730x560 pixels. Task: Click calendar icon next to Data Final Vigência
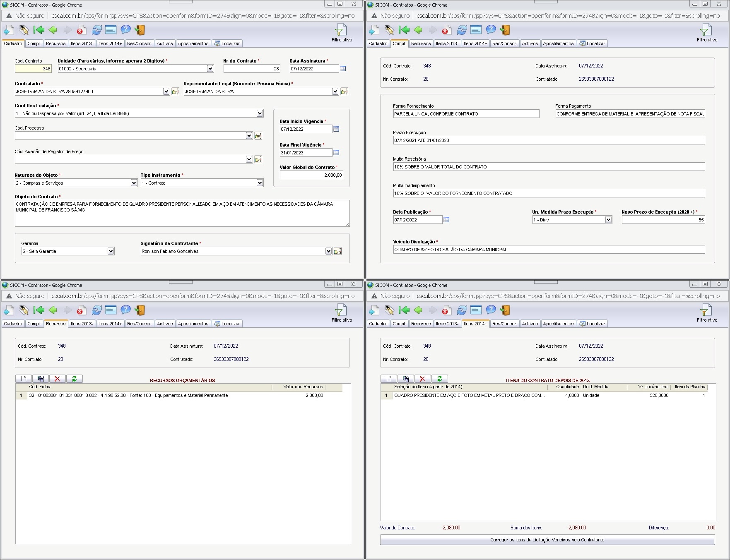336,153
